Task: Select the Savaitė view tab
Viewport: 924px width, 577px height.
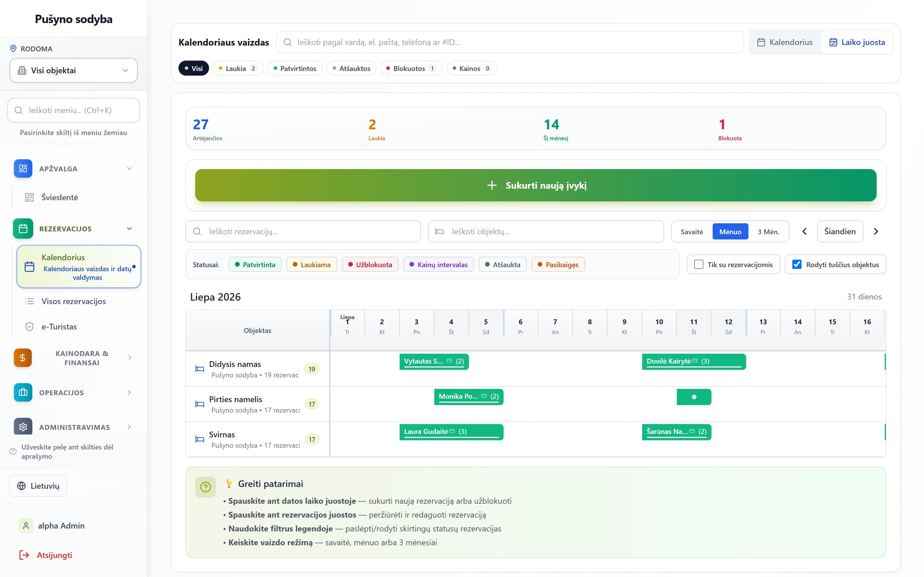Action: [x=692, y=232]
